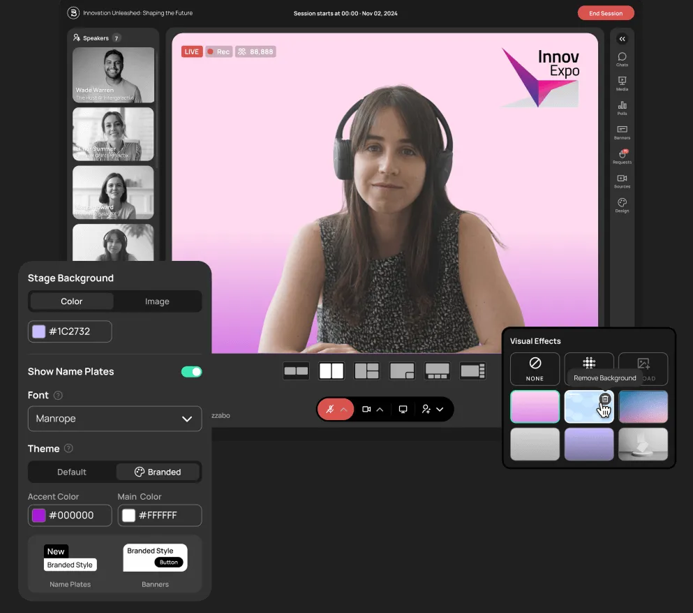Click the Main Color white swatch
The height and width of the screenshot is (613, 693).
point(129,515)
